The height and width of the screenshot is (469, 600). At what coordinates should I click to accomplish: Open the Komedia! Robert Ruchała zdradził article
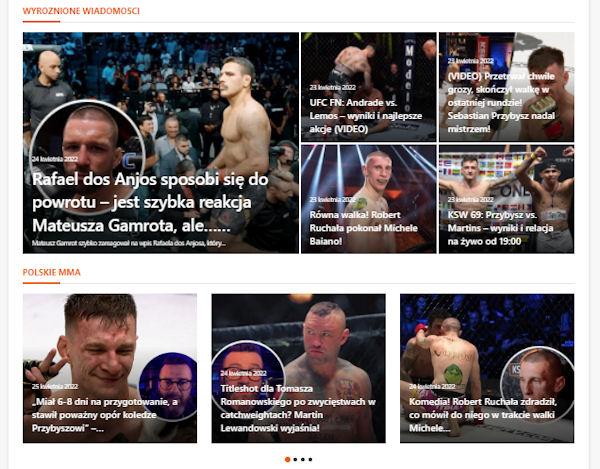tap(483, 415)
